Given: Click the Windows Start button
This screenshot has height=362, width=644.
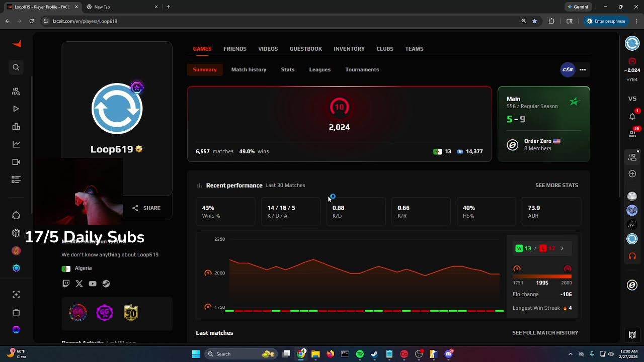Looking at the screenshot, I should [196, 354].
